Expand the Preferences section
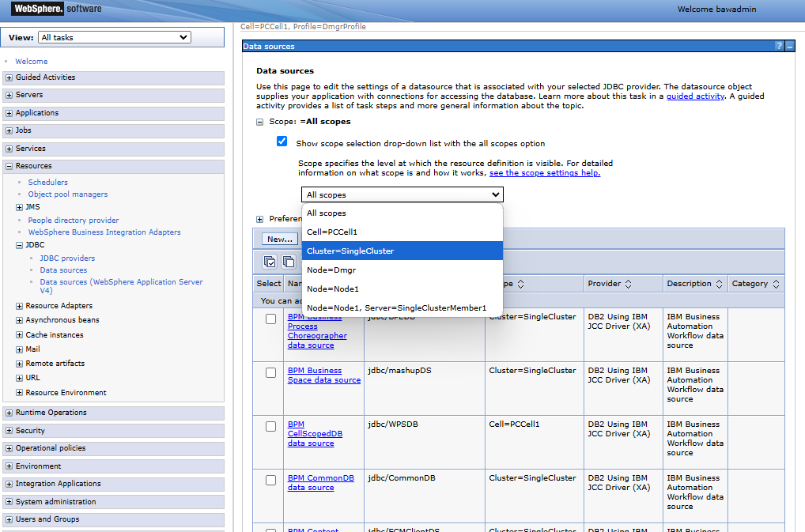Viewport: 805px width, 532px height. pos(260,219)
